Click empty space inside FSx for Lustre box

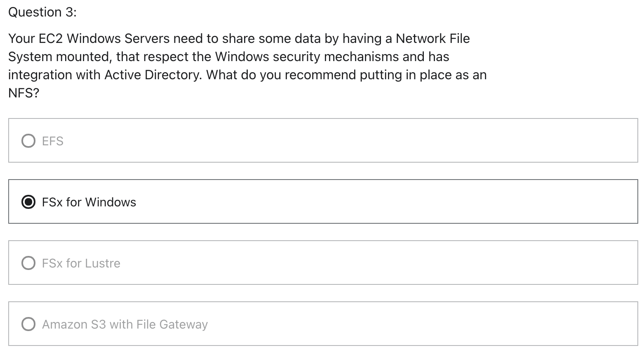pos(371,263)
